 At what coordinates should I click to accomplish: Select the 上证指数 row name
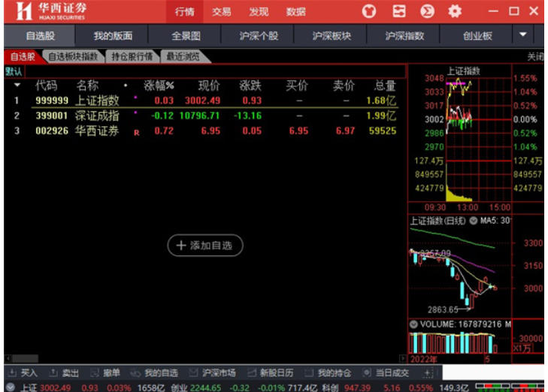tap(97, 101)
